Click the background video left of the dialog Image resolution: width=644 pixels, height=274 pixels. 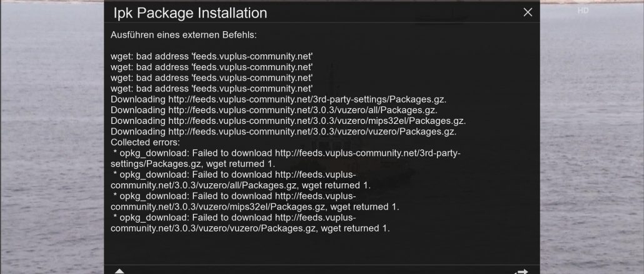[x=52, y=140]
